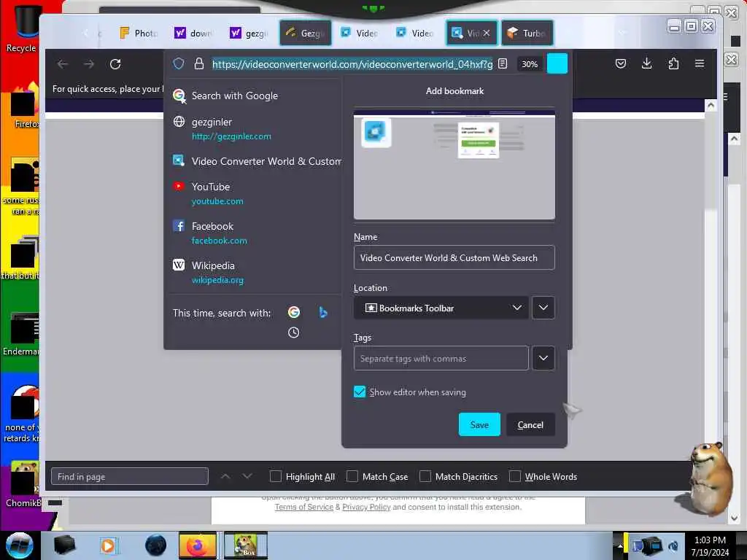Toggle reader view icon in address bar
Image resolution: width=747 pixels, height=560 pixels.
click(503, 63)
